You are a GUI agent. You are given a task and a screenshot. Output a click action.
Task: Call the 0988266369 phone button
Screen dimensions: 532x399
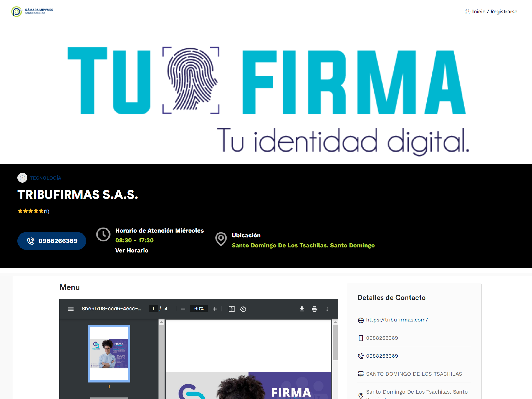tap(52, 241)
